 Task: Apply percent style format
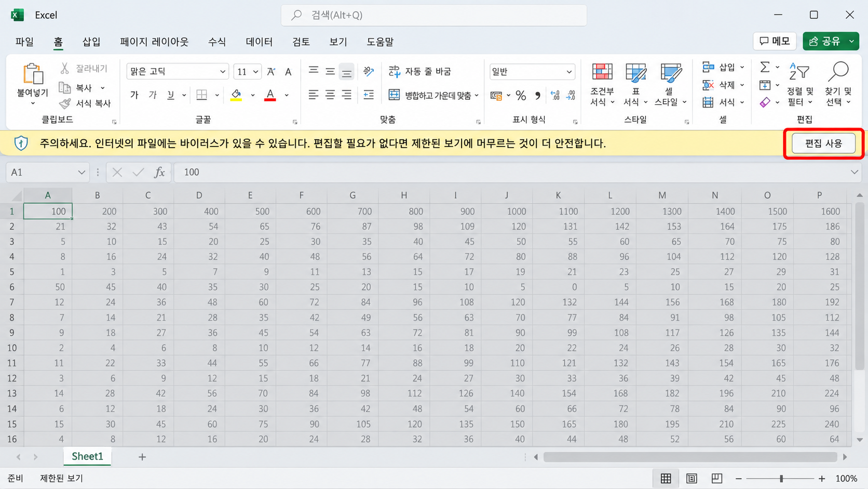521,96
